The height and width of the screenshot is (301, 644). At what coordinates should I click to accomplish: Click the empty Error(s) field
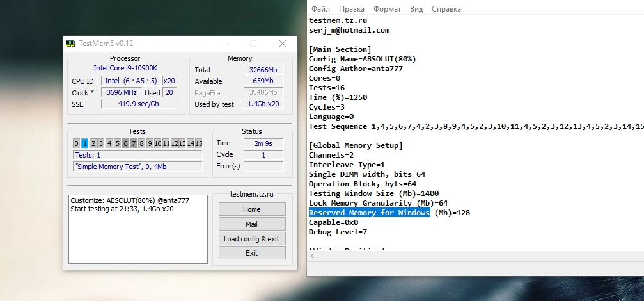[x=263, y=166]
